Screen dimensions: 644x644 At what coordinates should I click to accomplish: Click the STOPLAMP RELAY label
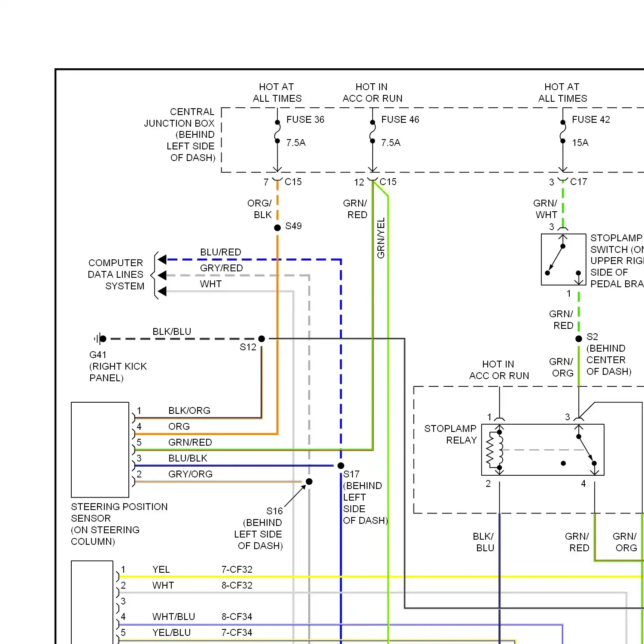click(450, 434)
